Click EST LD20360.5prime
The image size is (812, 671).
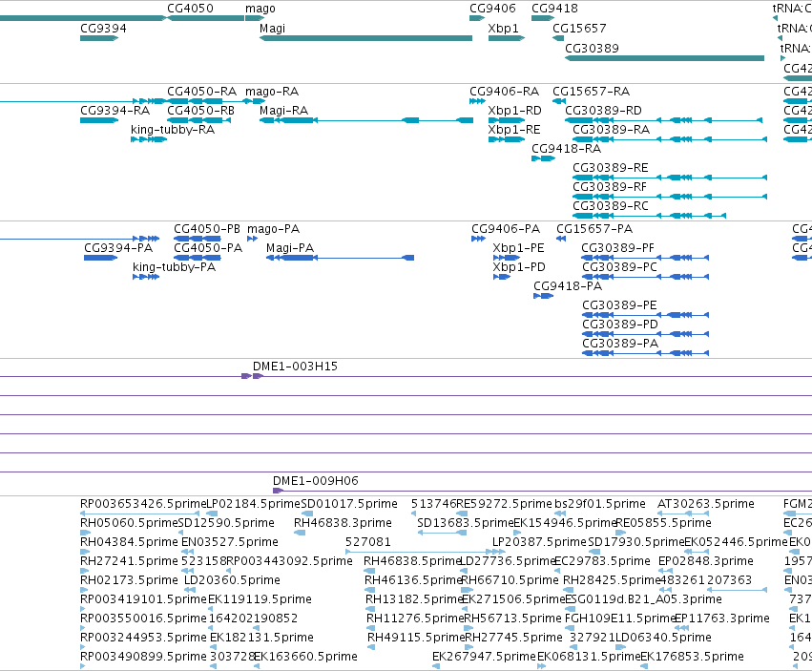pos(232,579)
